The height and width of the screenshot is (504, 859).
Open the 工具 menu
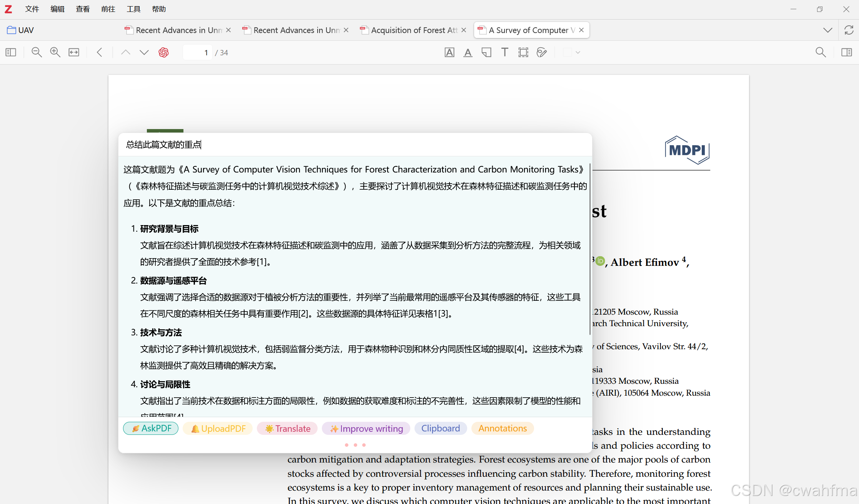(x=133, y=9)
